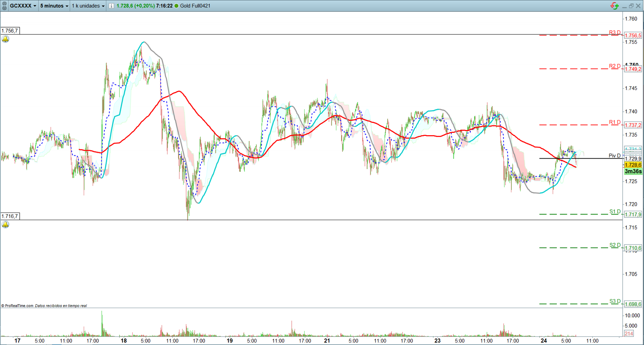Image resolution: width=644 pixels, height=345 pixels.
Task: Select the 1.756,7 alert price label
Action: click(10, 31)
